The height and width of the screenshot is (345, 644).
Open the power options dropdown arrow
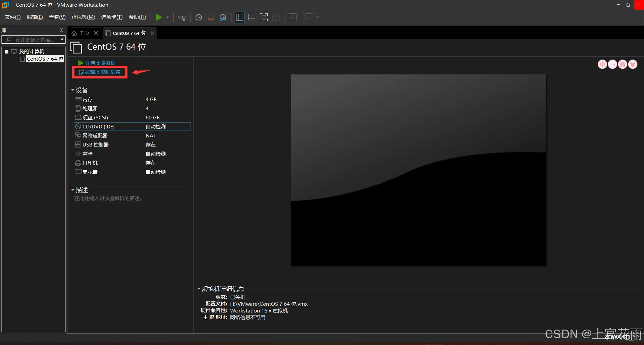(x=167, y=17)
